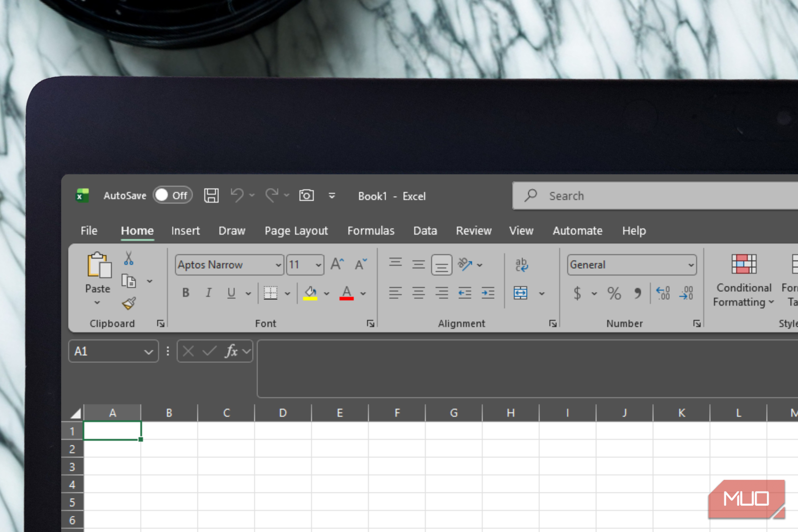The width and height of the screenshot is (798, 532).
Task: Expand the Paste options arrow
Action: click(97, 303)
